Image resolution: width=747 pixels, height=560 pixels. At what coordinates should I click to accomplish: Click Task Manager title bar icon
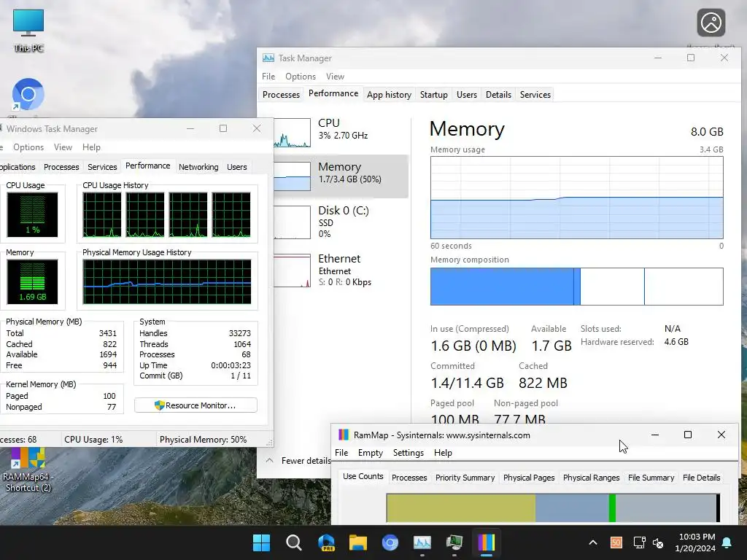tap(268, 58)
